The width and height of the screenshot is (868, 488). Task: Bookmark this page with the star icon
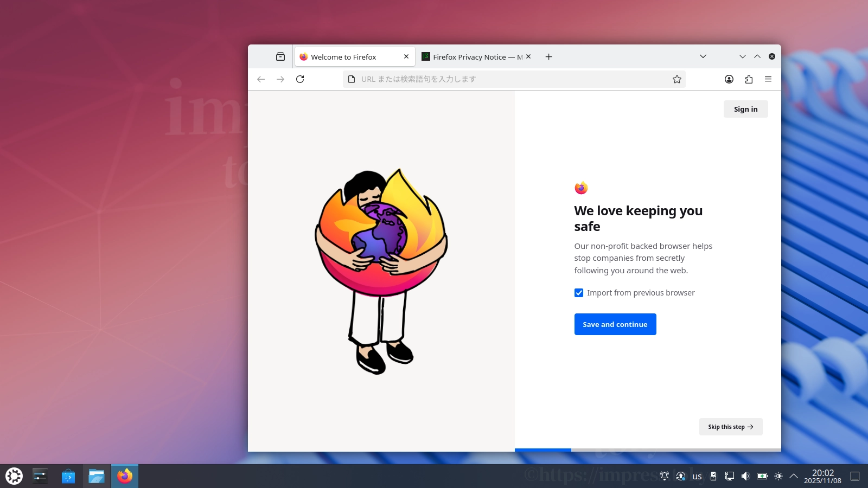pyautogui.click(x=677, y=79)
